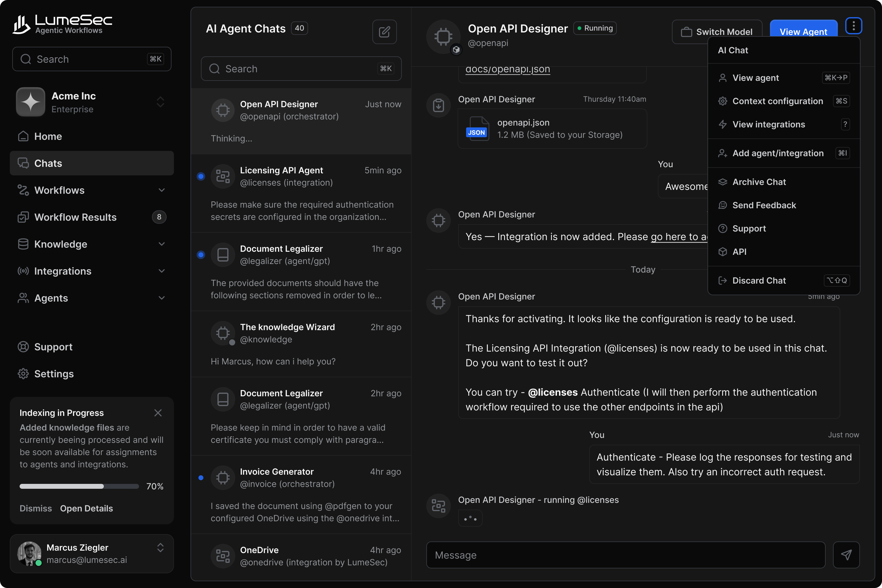Viewport: 882px width, 588px height.
Task: Click the OneDrive integration avatar icon
Action: 223,556
